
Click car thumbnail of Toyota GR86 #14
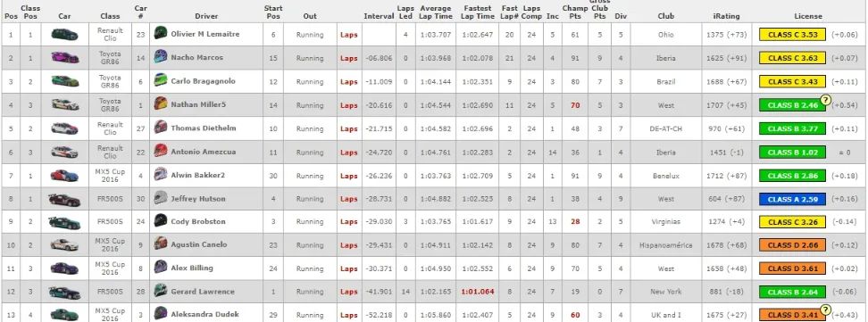coord(65,57)
